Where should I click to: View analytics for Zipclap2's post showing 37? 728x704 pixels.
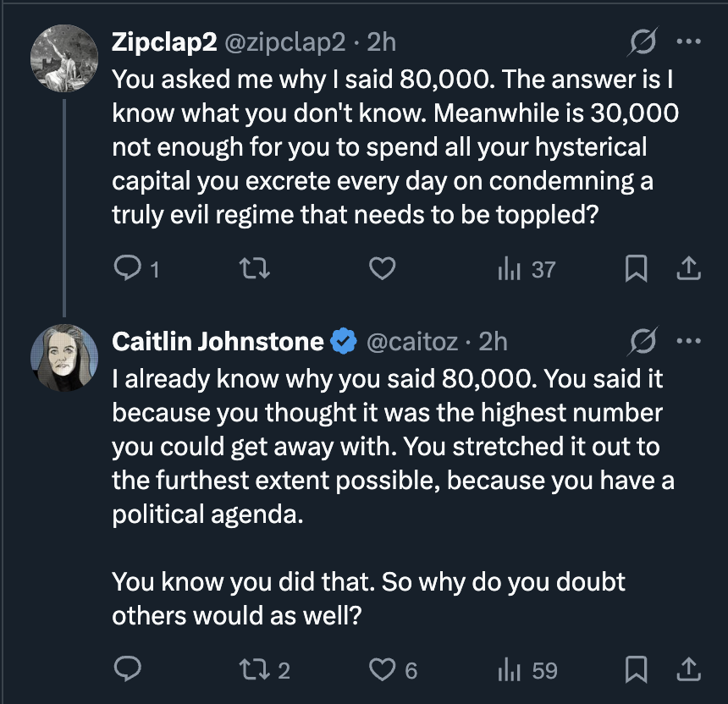(x=527, y=269)
